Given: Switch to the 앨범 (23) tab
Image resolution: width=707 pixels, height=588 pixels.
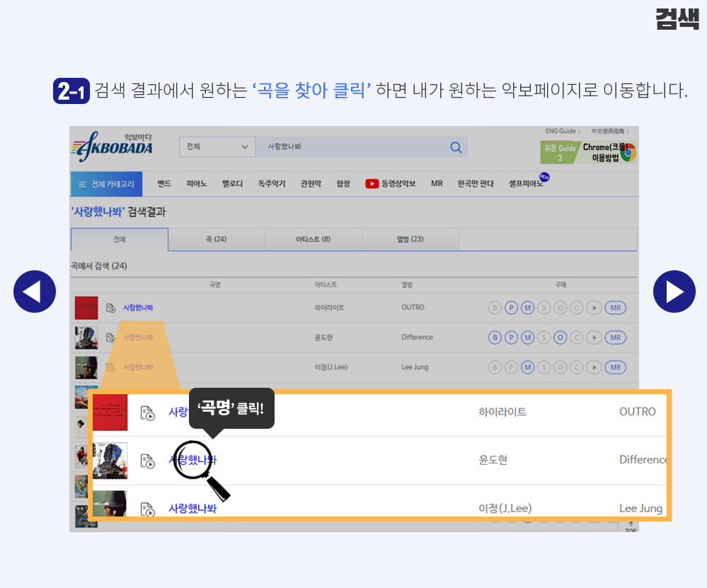Looking at the screenshot, I should click(410, 239).
